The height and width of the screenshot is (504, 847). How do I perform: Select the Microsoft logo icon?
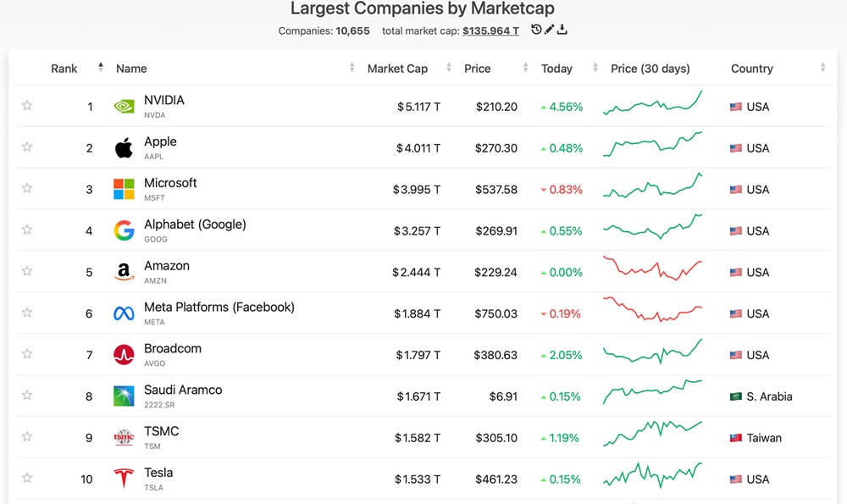[122, 187]
